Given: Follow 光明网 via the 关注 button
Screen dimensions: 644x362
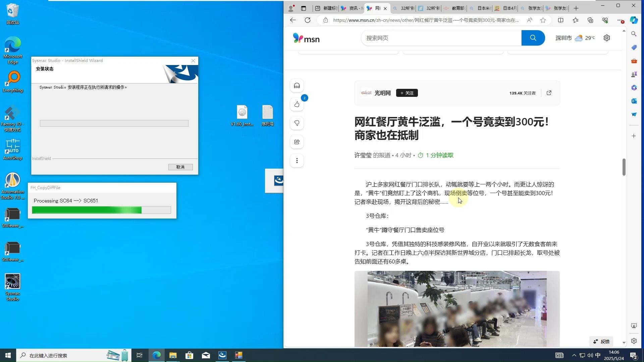Looking at the screenshot, I should pos(407,93).
